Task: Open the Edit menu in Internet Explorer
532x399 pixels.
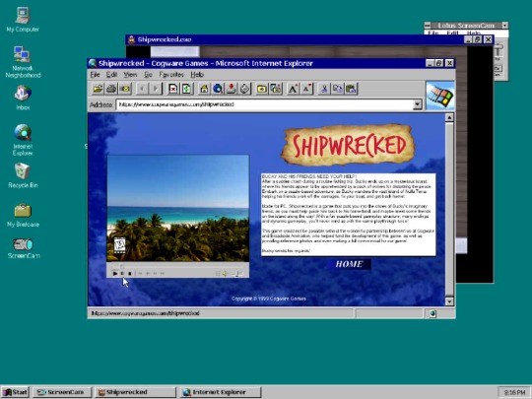Action: (x=111, y=75)
